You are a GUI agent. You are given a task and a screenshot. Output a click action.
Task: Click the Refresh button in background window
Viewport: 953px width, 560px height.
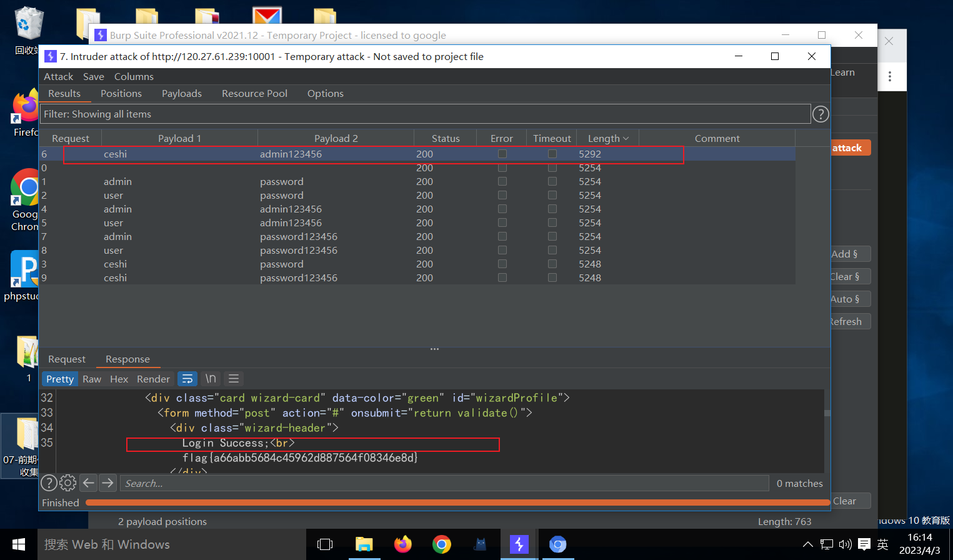point(850,321)
